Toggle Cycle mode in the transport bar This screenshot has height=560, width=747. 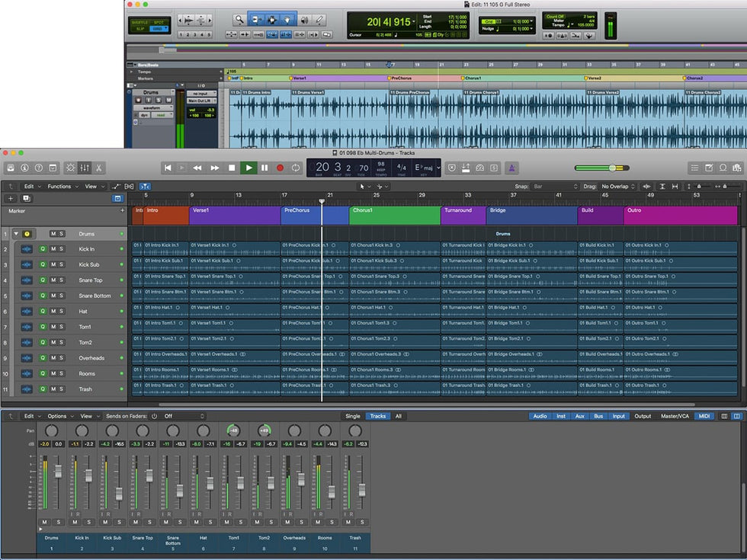(x=296, y=168)
